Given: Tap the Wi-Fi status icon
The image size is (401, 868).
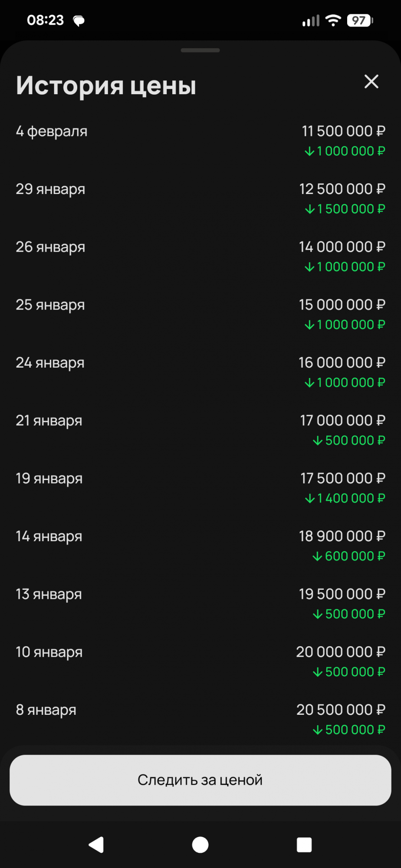Looking at the screenshot, I should (x=333, y=20).
